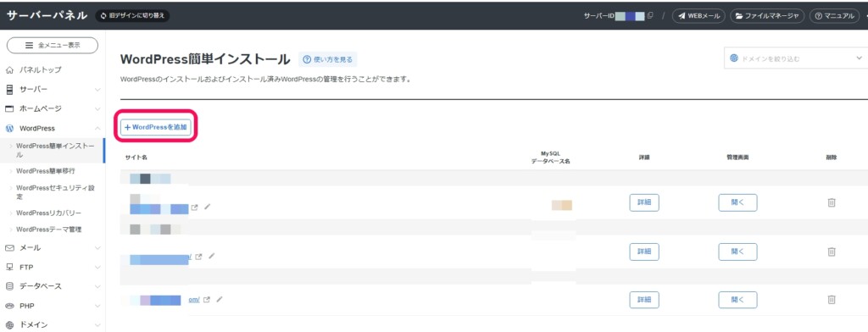The width and height of the screenshot is (868, 332).
Task: Click the サーバーパネル logo title
Action: click(47, 15)
